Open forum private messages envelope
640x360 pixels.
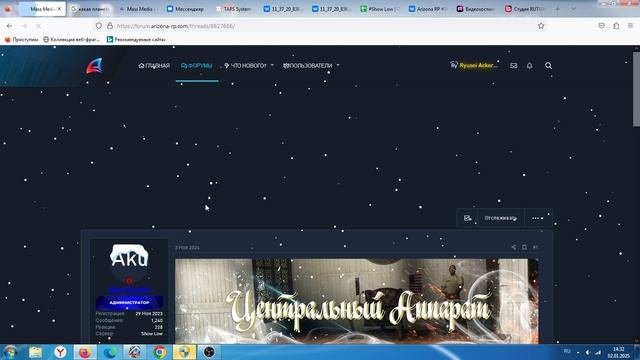[513, 66]
